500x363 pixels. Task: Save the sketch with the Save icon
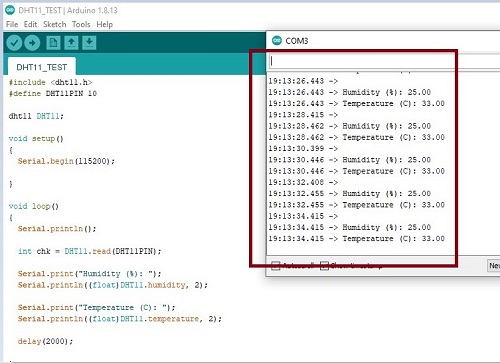(89, 43)
